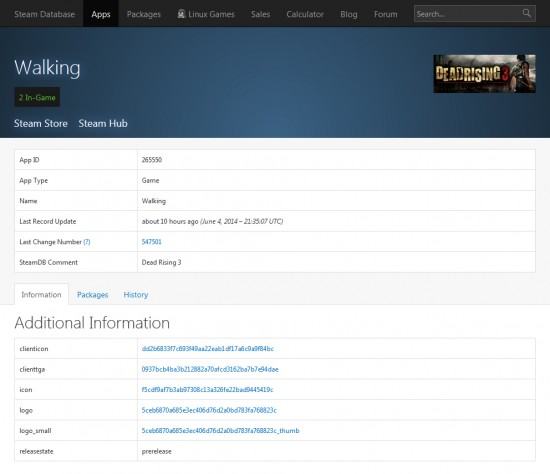This screenshot has height=474, width=550.
Task: Open change number 547501 link
Action: (x=152, y=242)
